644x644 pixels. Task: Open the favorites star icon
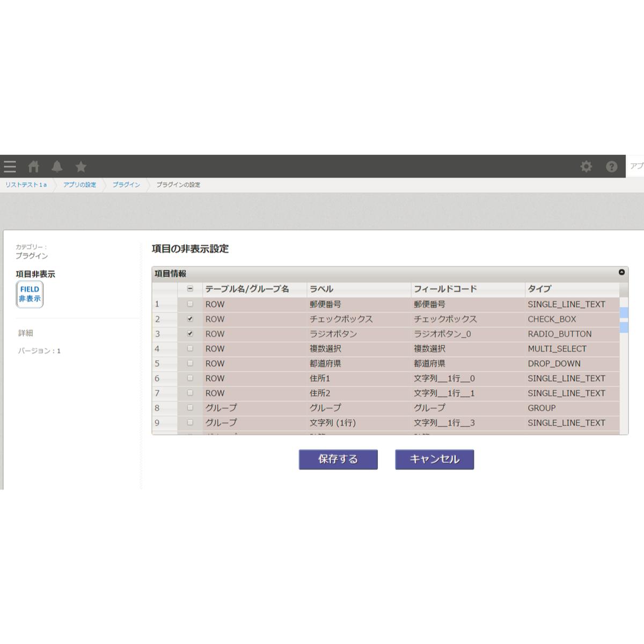[81, 167]
